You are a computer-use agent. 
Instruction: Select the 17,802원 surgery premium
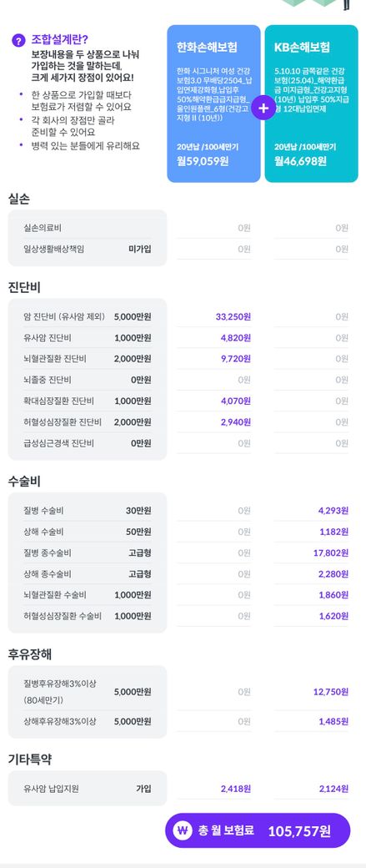click(x=333, y=553)
